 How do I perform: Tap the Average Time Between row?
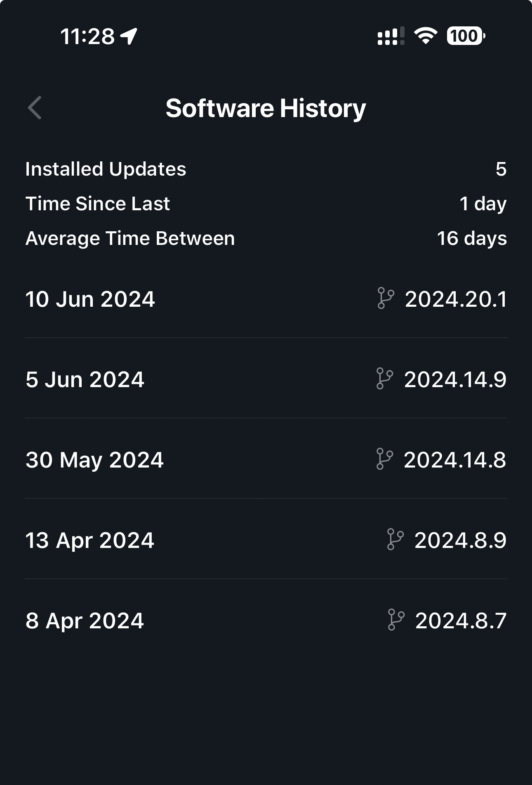coord(266,238)
